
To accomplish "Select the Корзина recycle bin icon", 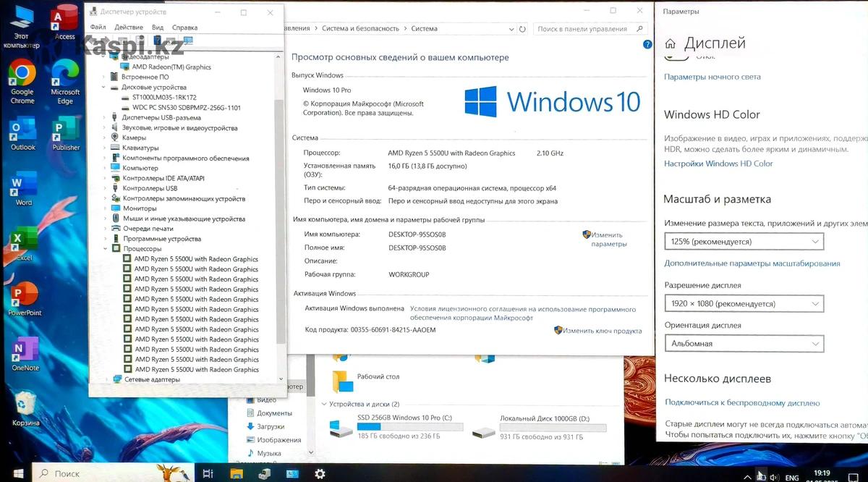I will [26, 410].
